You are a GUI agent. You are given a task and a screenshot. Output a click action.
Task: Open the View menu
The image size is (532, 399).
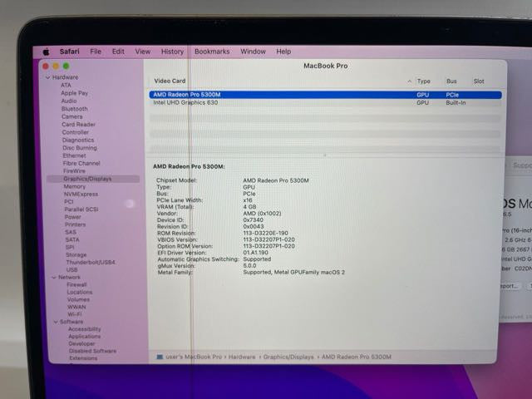coord(142,52)
